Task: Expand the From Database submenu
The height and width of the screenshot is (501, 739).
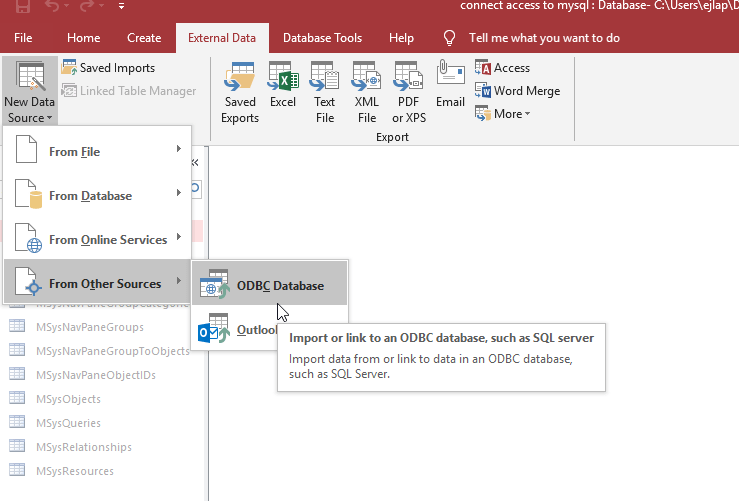Action: click(97, 195)
